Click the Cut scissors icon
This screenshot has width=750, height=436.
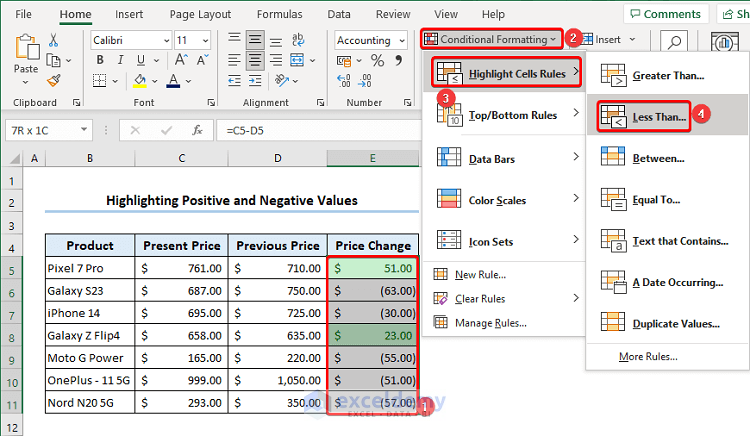[53, 40]
